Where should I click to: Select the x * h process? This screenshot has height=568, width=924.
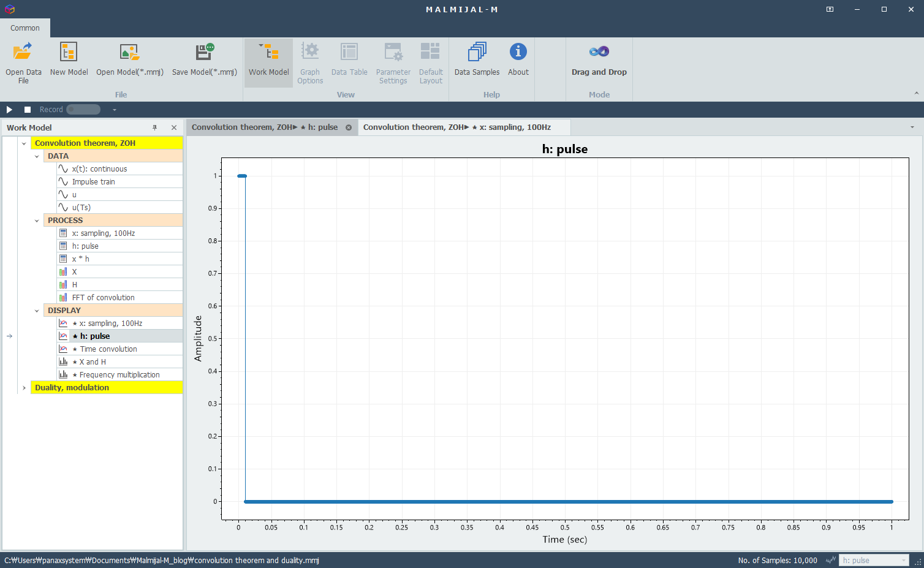click(x=119, y=259)
